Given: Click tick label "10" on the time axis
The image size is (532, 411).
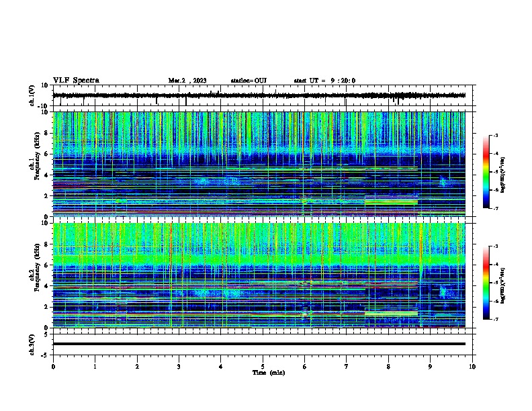Looking at the screenshot, I should pyautogui.click(x=472, y=367).
